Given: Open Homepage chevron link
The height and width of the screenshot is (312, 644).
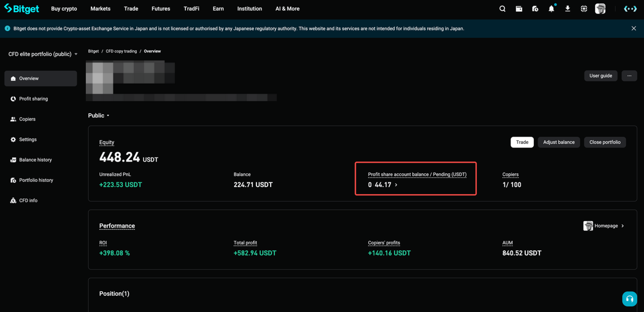Looking at the screenshot, I should click(x=609, y=226).
